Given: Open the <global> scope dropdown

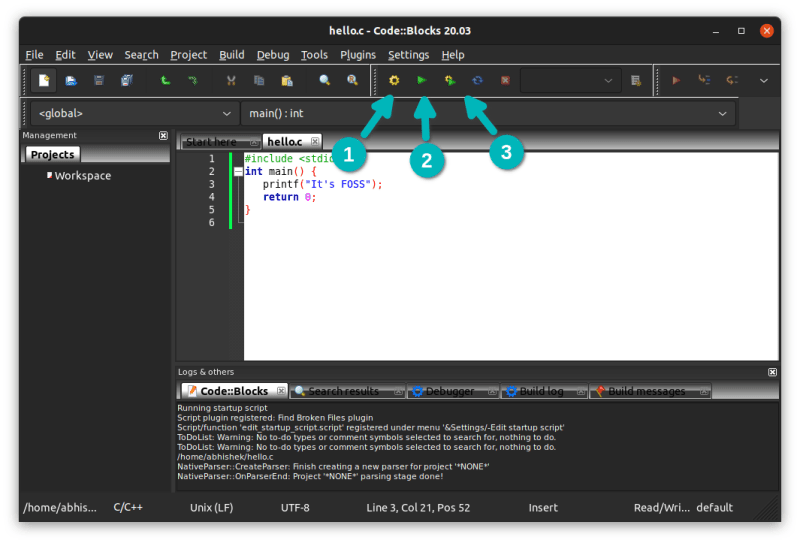Looking at the screenshot, I should click(x=134, y=114).
